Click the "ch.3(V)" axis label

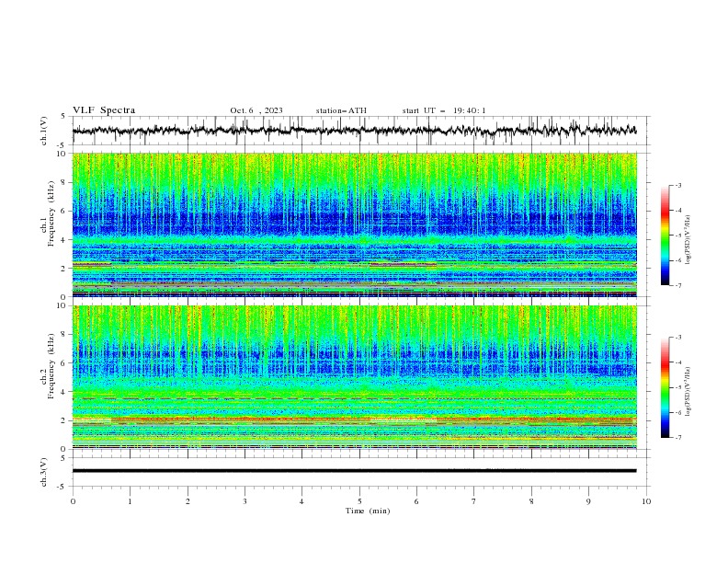coord(44,472)
